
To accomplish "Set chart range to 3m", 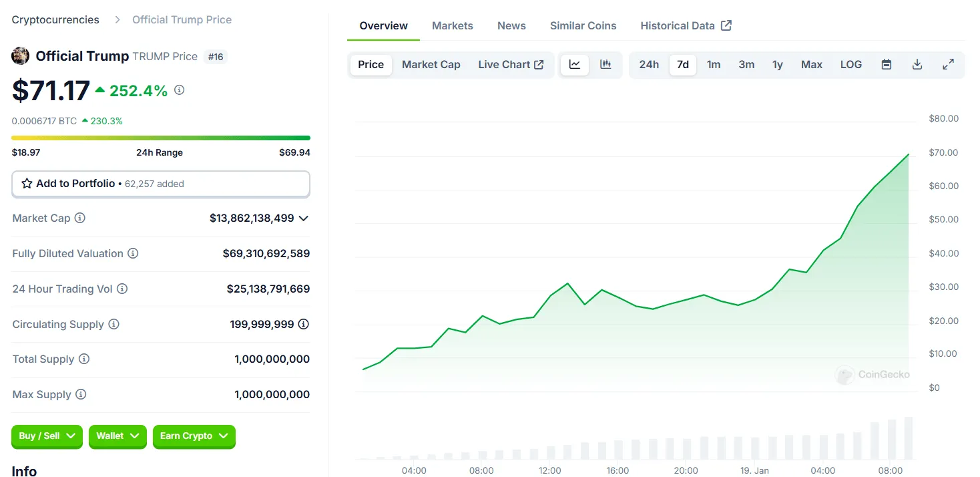I will (x=746, y=65).
